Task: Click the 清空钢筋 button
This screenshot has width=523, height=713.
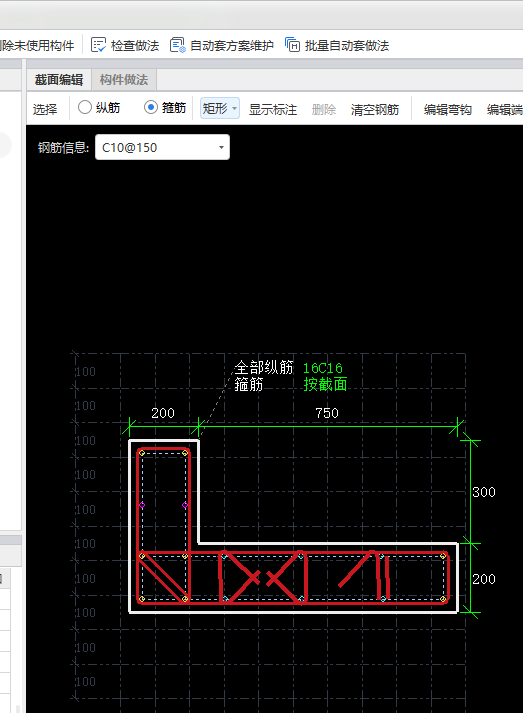Action: [375, 109]
